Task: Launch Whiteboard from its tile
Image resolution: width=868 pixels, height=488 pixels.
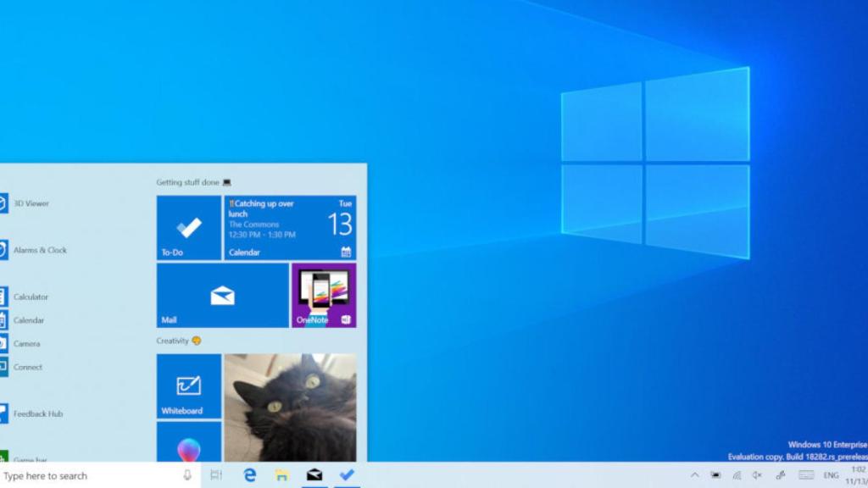Action: (x=187, y=387)
